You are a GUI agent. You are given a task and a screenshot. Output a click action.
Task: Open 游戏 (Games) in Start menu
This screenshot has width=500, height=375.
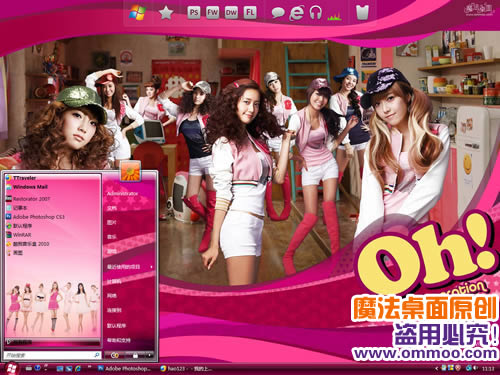tap(112, 252)
